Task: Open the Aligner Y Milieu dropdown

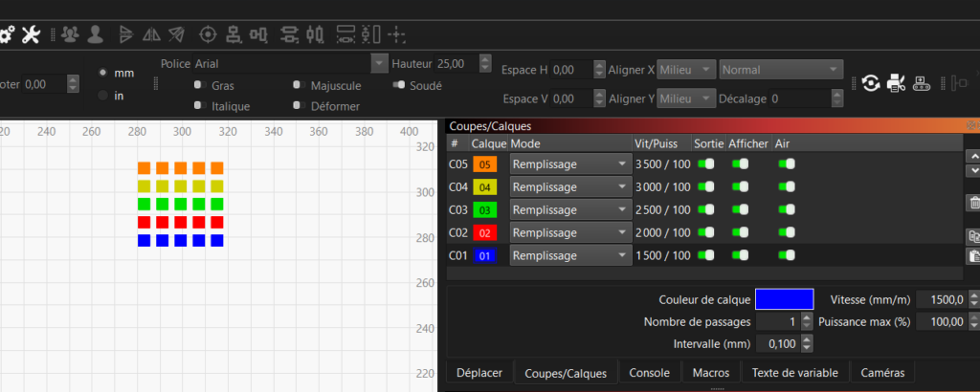Action: (686, 98)
